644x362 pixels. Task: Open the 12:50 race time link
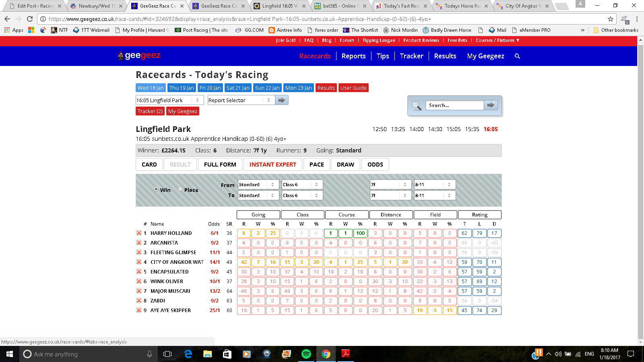pyautogui.click(x=380, y=129)
